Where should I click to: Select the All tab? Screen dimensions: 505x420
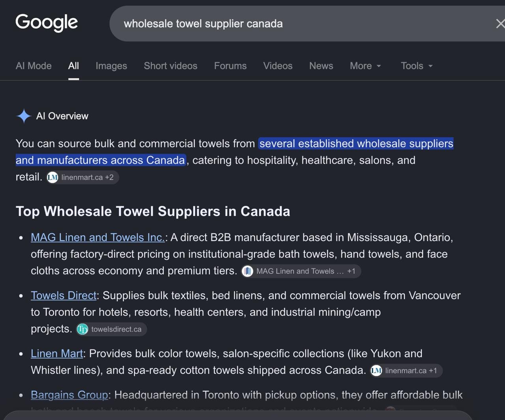pos(73,66)
